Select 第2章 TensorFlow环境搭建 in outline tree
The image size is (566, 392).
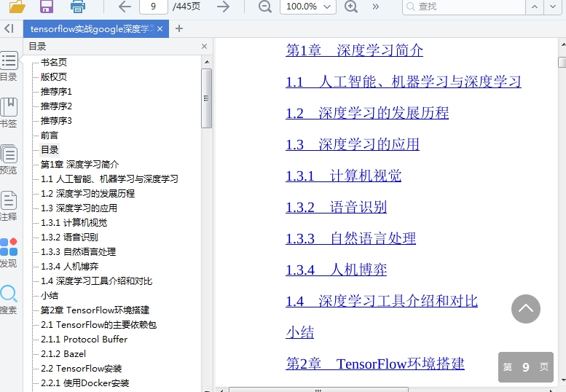[95, 310]
